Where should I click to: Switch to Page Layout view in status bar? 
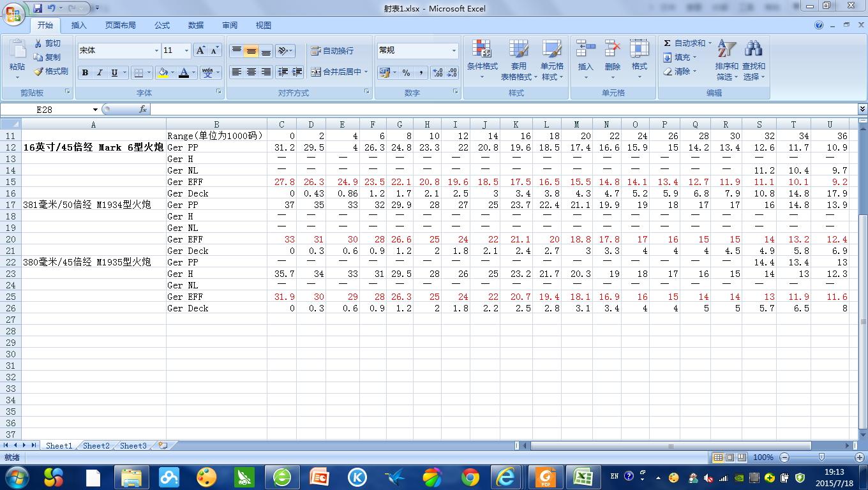[x=730, y=457]
